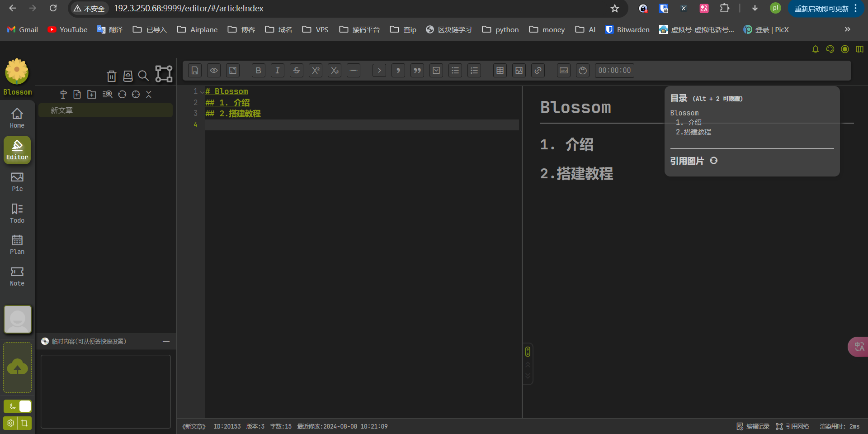This screenshot has width=868, height=434.
Task: Click the cloud upload drop area
Action: tap(18, 367)
